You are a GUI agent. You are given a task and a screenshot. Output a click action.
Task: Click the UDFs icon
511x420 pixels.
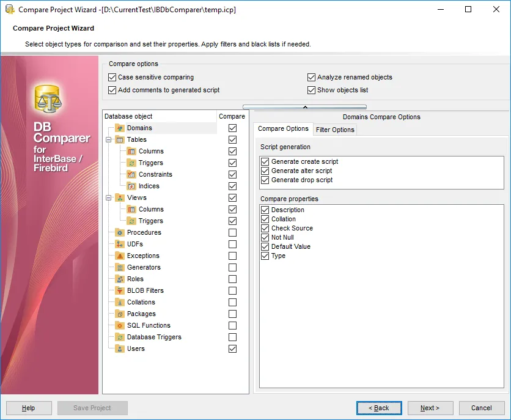coord(120,244)
